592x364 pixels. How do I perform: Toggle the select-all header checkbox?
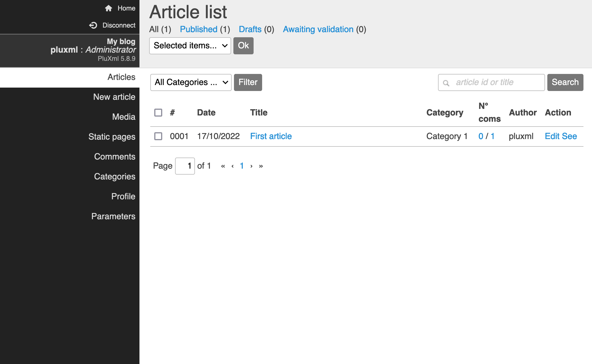coord(158,113)
